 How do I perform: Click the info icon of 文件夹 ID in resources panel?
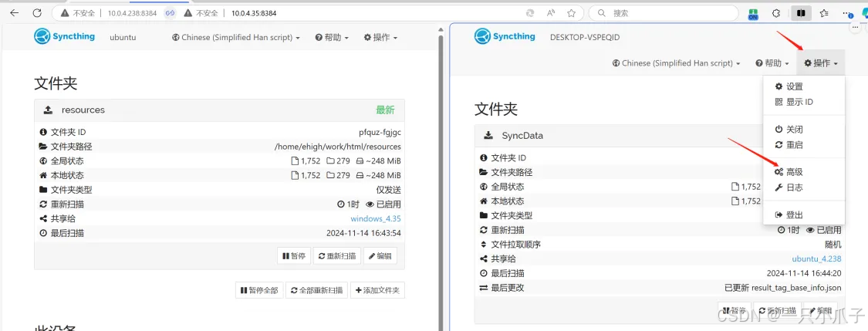pyautogui.click(x=43, y=132)
